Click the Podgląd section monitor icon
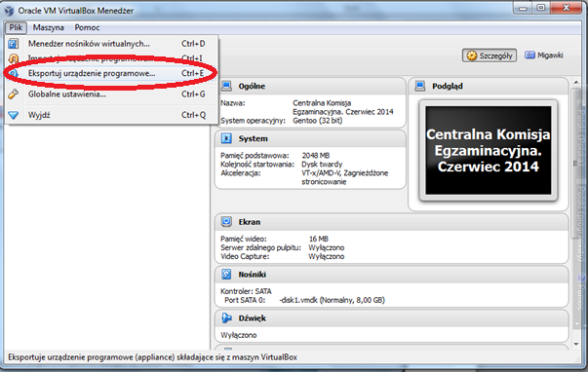This screenshot has width=588, height=372. tap(420, 86)
